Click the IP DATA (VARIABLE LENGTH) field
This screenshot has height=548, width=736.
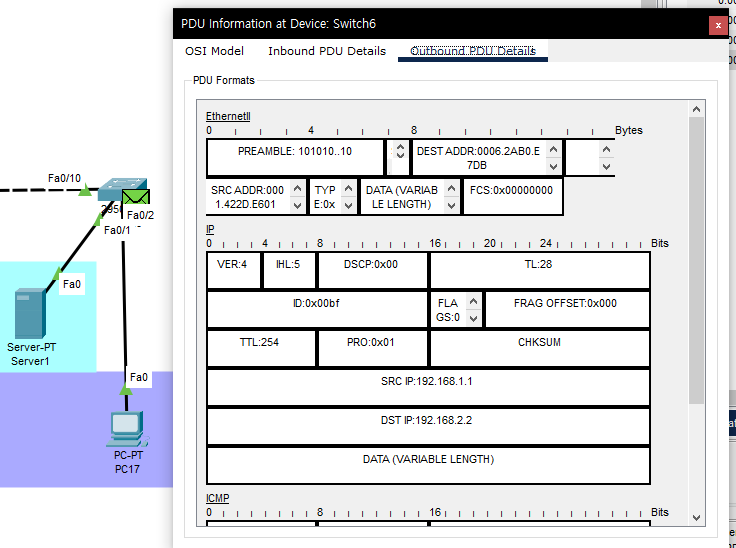428,465
